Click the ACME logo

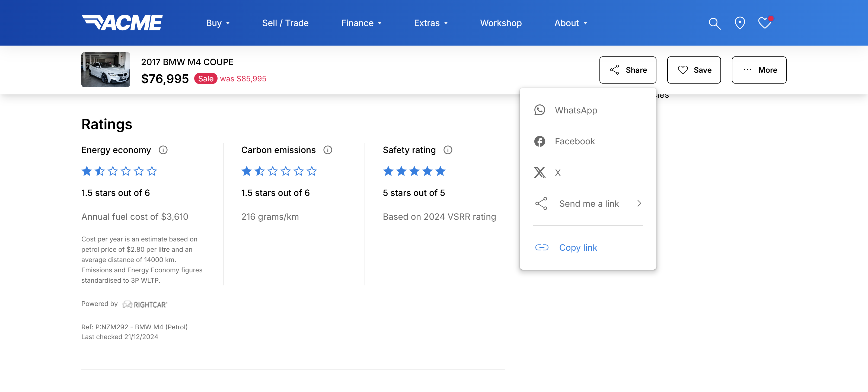coord(122,23)
